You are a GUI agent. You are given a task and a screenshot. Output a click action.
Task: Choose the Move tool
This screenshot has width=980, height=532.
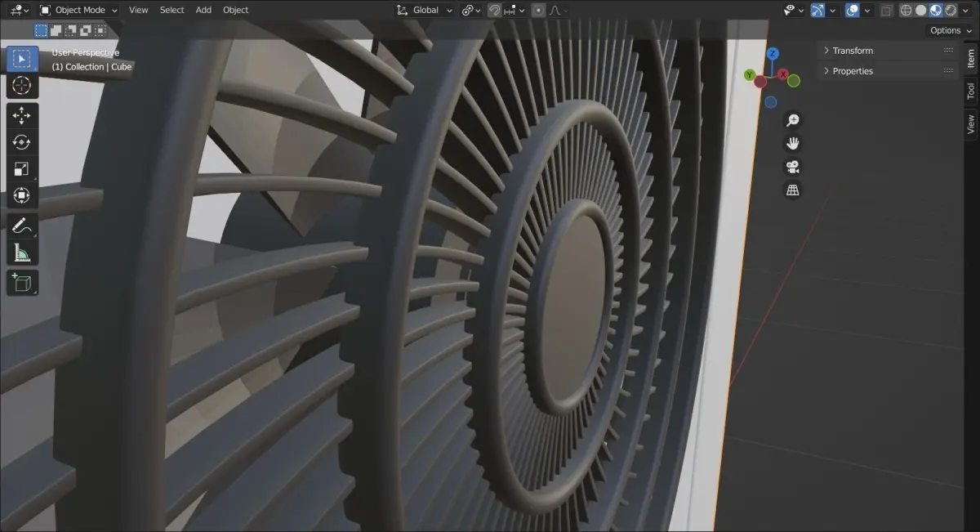(22, 116)
